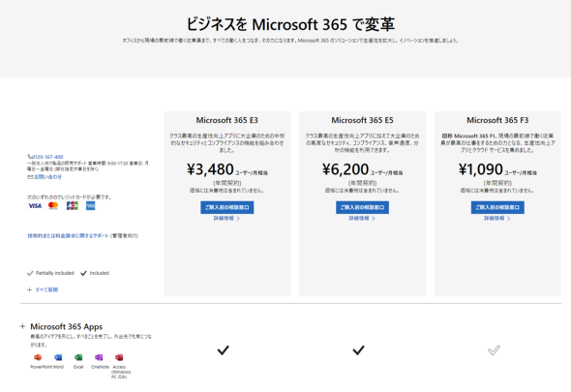Click the F3 partially included checkmark

point(494,350)
